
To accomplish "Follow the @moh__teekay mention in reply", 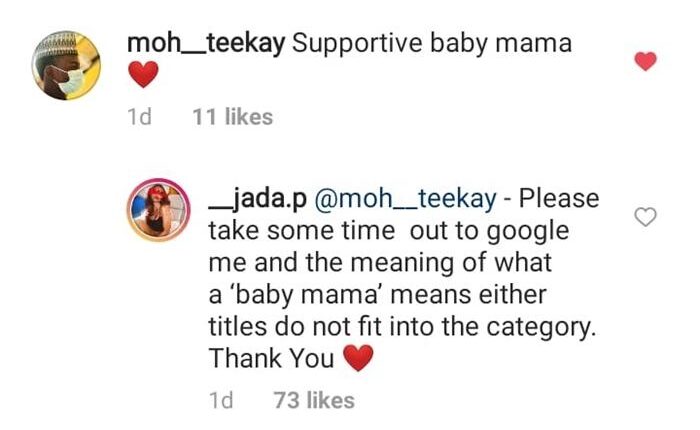I will [406, 199].
